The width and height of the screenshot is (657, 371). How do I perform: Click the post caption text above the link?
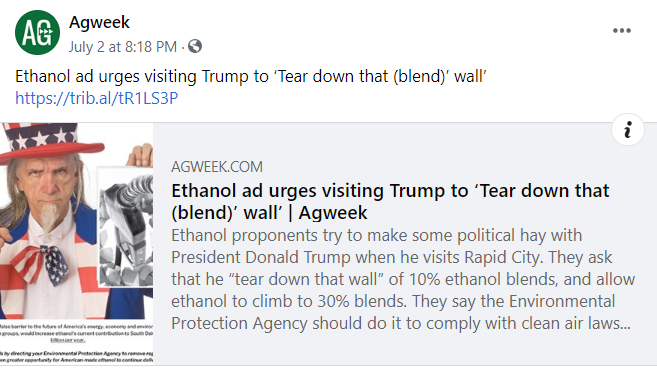(x=251, y=77)
